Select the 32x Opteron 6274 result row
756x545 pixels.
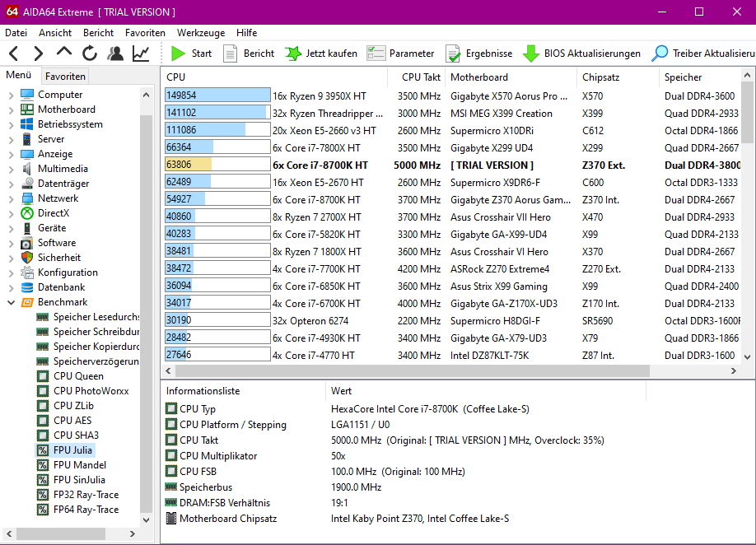click(452, 321)
